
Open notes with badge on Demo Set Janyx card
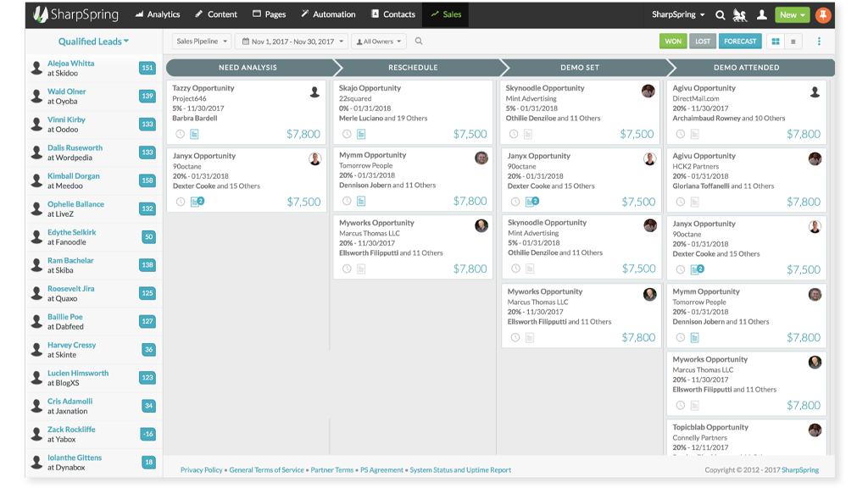click(532, 202)
